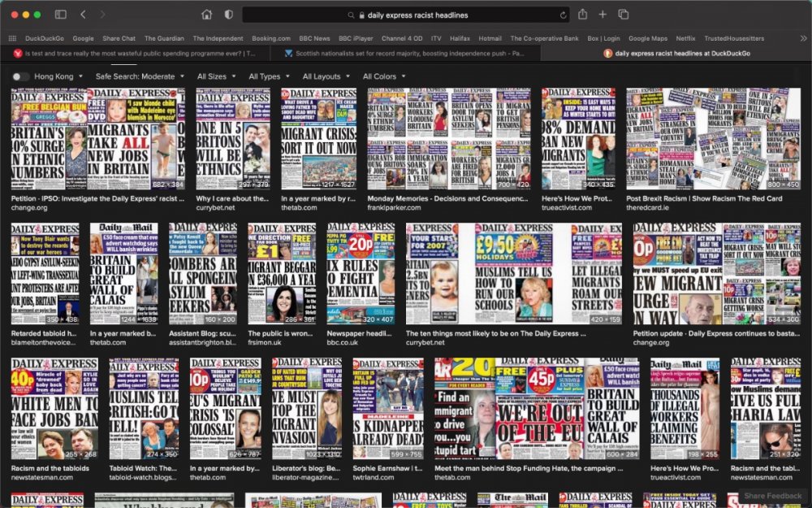The width and height of the screenshot is (812, 508).
Task: Open the Channel 4 OD bookmark
Action: click(x=402, y=38)
